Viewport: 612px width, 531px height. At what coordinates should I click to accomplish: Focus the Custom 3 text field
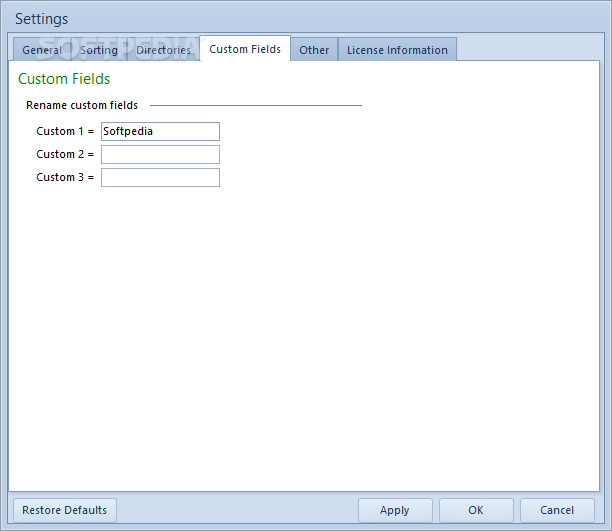160,178
